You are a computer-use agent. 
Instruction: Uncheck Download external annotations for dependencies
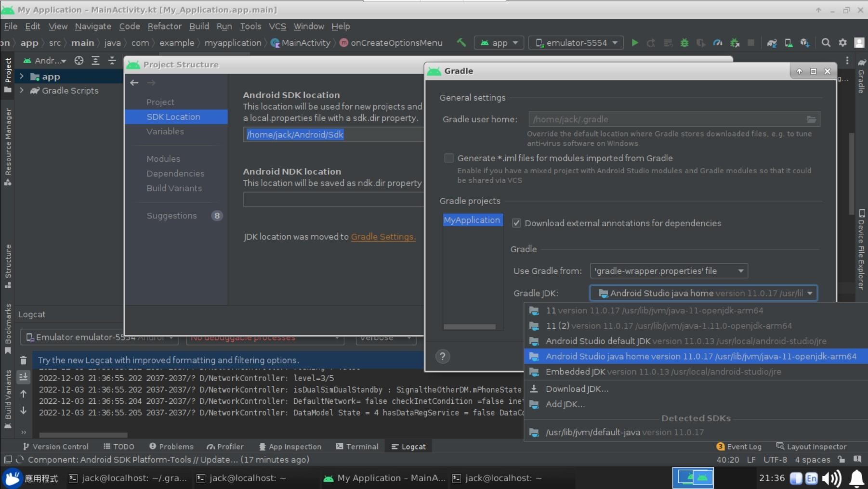coord(517,223)
